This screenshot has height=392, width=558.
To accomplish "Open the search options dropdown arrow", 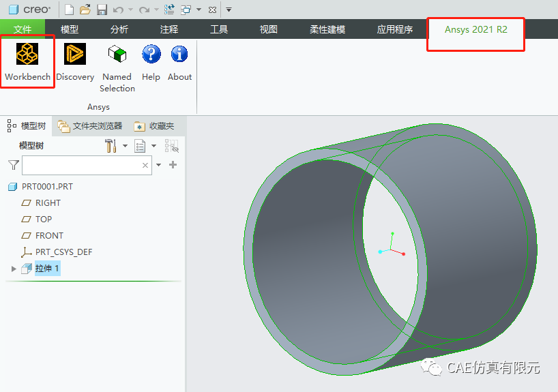I will 159,165.
